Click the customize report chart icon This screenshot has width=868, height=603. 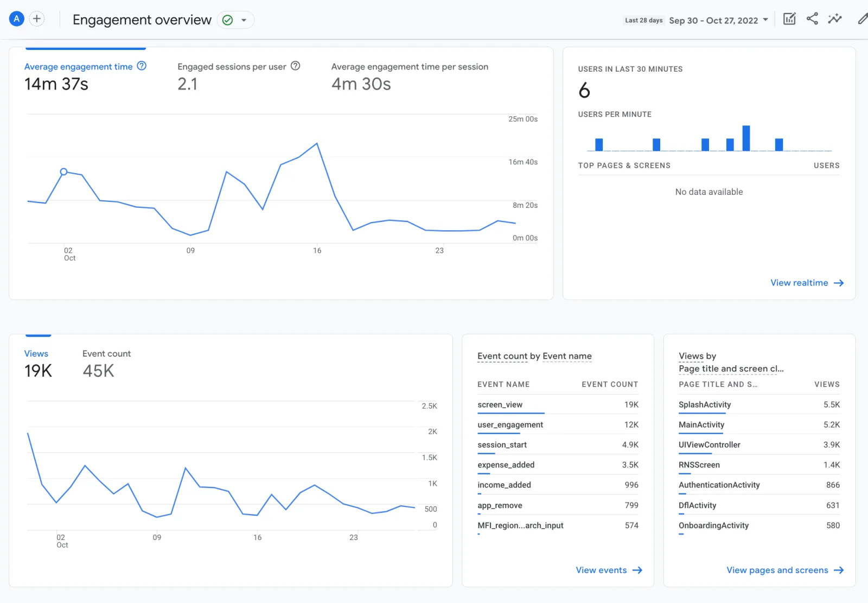coord(789,19)
